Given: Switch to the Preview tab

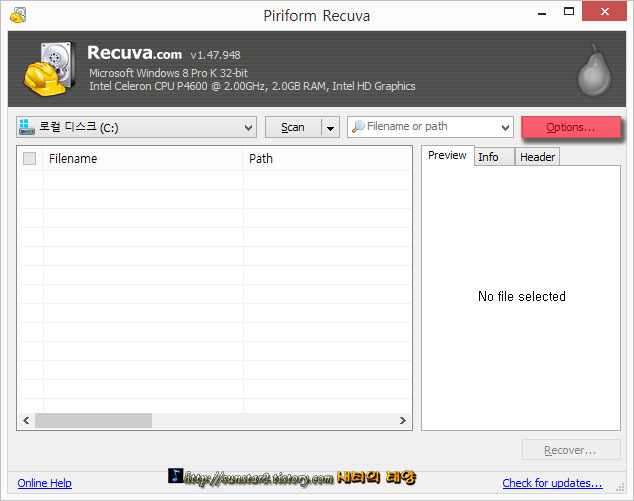Looking at the screenshot, I should point(447,155).
